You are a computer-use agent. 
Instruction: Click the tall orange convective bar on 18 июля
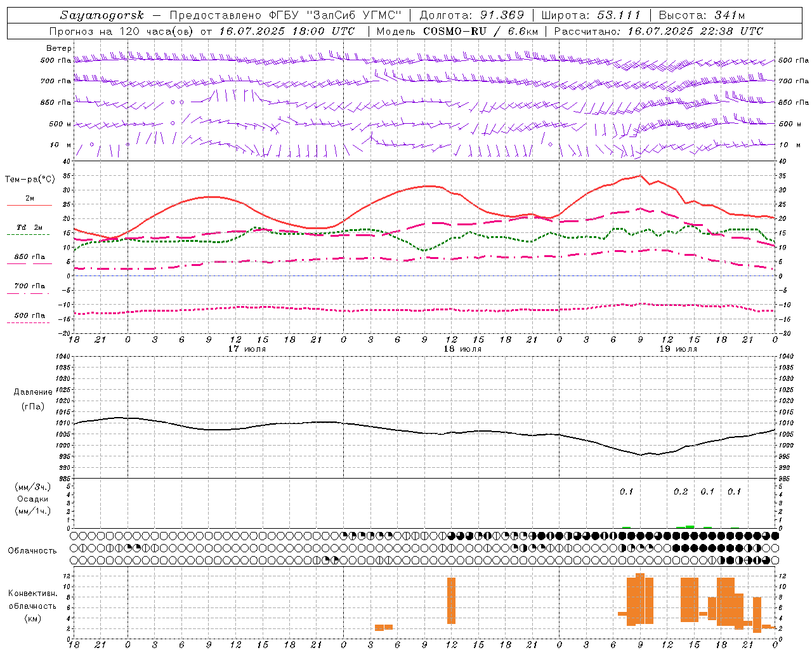coord(451,600)
